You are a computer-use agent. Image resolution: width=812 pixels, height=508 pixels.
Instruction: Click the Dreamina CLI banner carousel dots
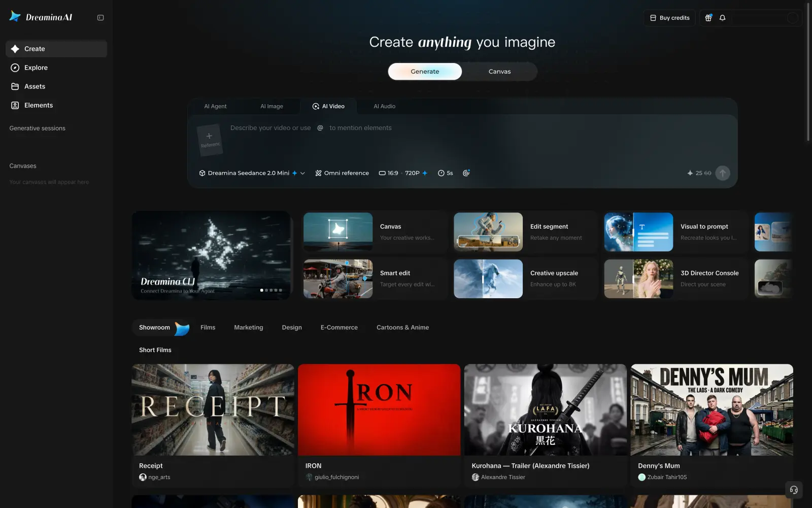271,290
